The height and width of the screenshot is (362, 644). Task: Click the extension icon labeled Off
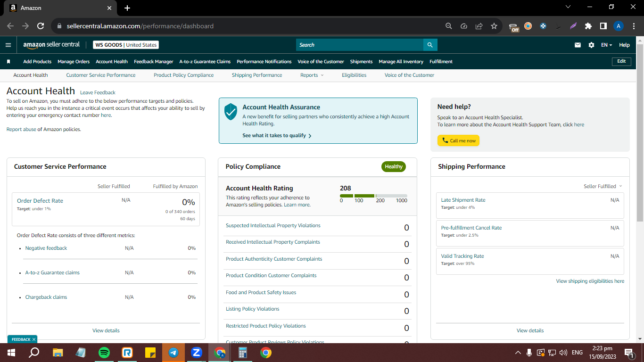(514, 27)
